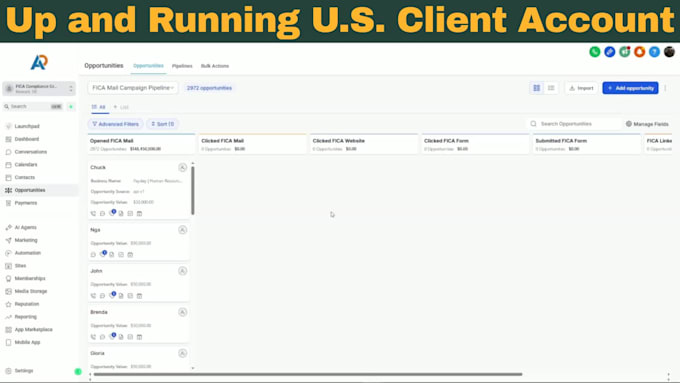Click the AR logo at top left
680x383 pixels.
coord(39,62)
